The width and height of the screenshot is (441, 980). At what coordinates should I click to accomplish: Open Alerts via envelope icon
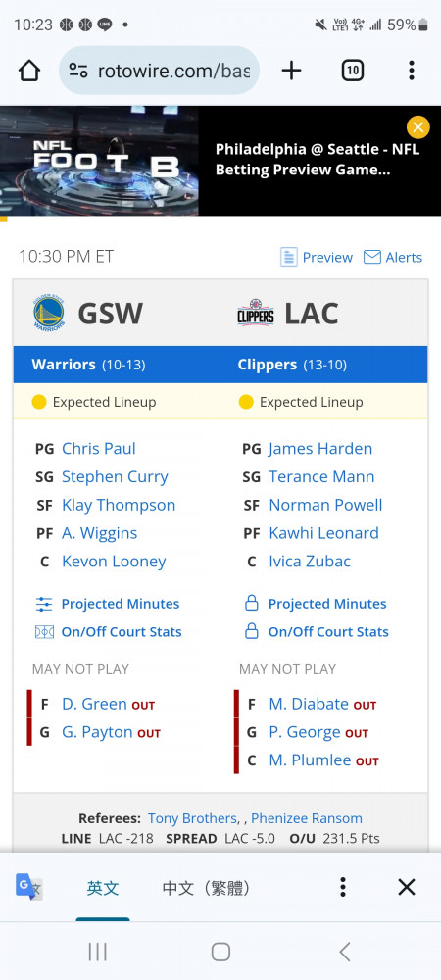pyautogui.click(x=372, y=257)
